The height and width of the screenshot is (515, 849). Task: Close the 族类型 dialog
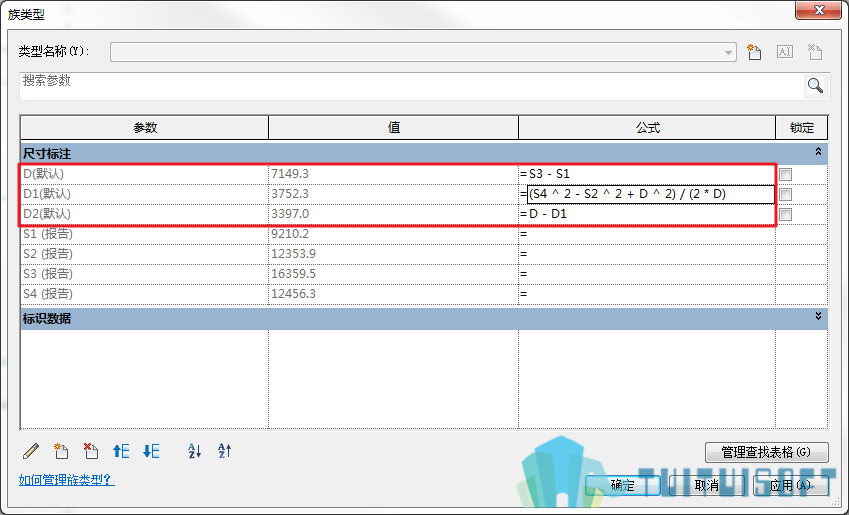coord(819,10)
